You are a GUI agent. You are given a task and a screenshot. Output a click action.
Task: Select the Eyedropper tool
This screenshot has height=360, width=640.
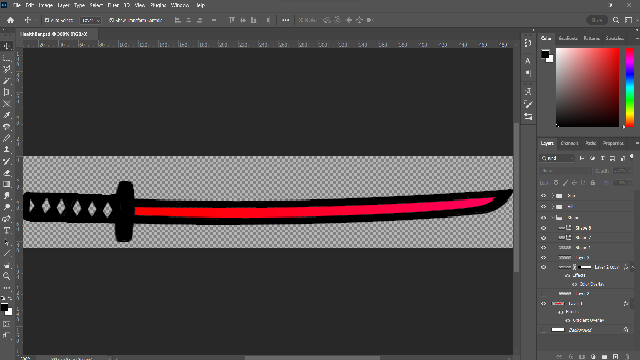(7, 115)
